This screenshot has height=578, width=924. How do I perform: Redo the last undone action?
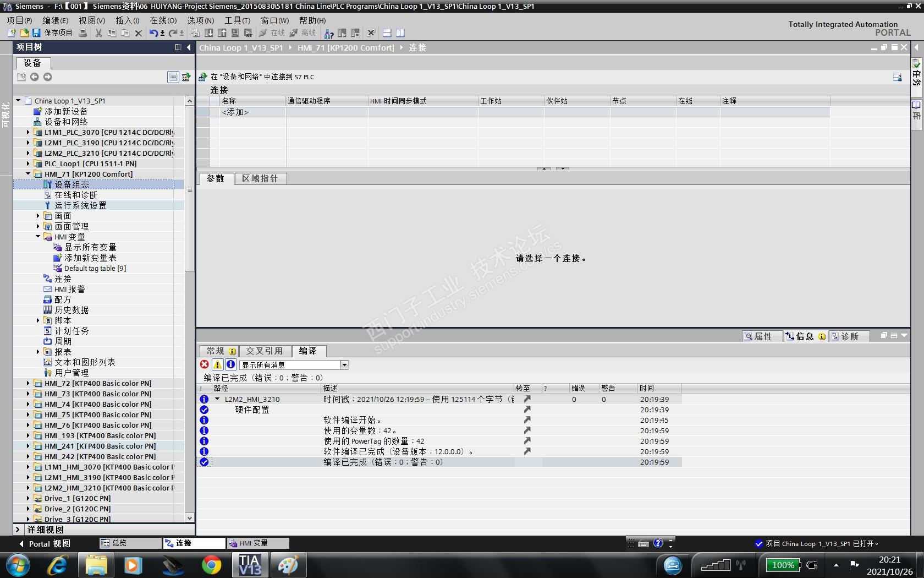pyautogui.click(x=173, y=33)
